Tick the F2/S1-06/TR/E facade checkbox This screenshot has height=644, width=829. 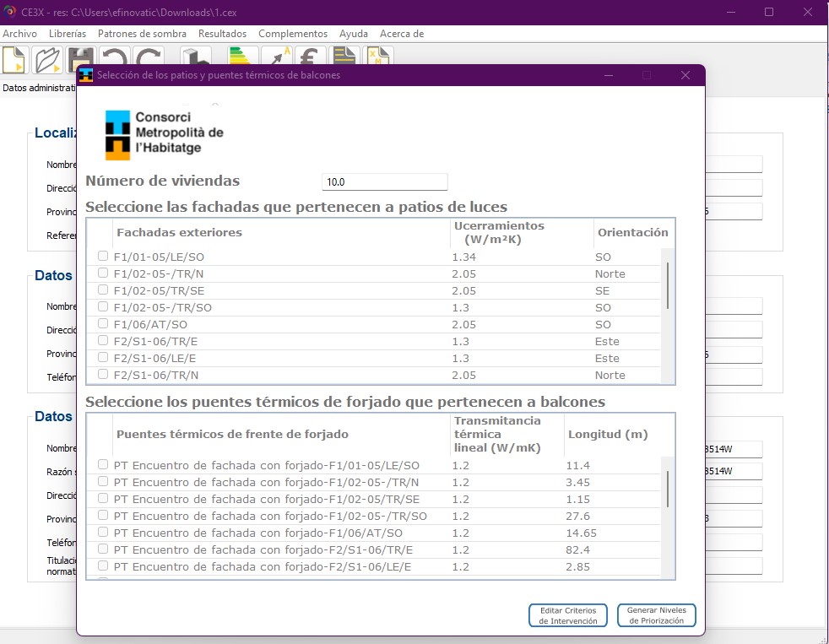pos(103,341)
